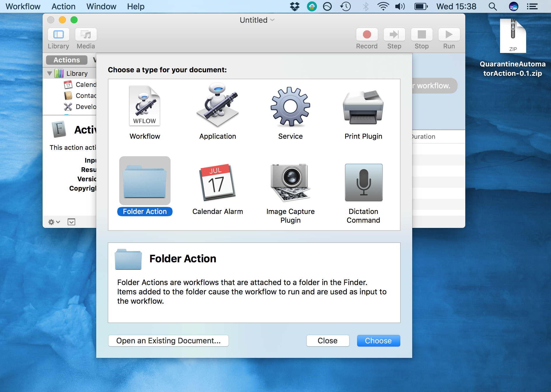Click the Duration column header
Image resolution: width=551 pixels, height=392 pixels.
[423, 136]
